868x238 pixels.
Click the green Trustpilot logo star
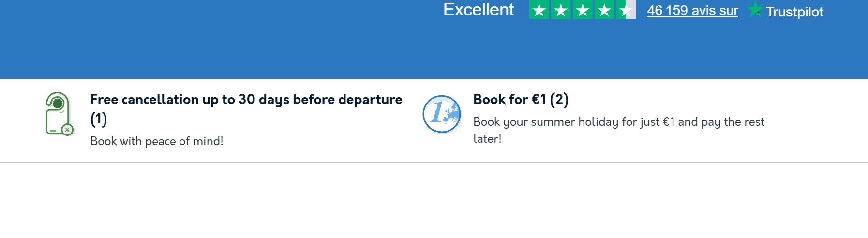pos(755,10)
